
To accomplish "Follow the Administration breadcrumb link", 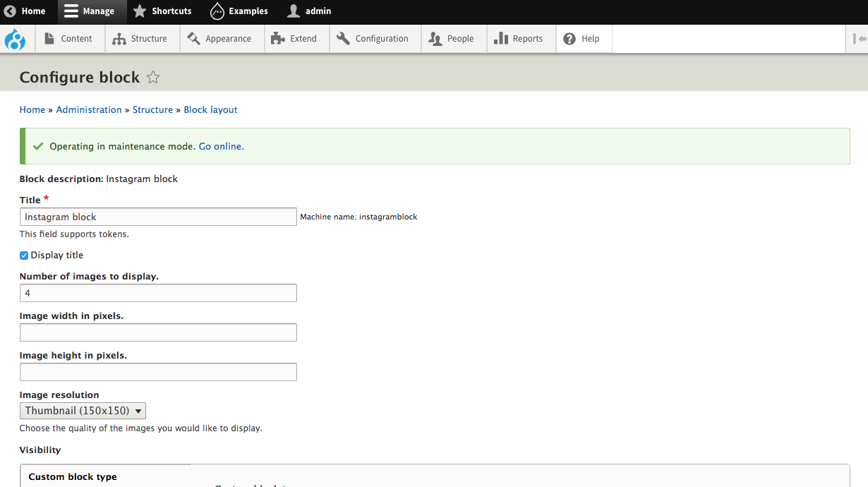I will (89, 109).
